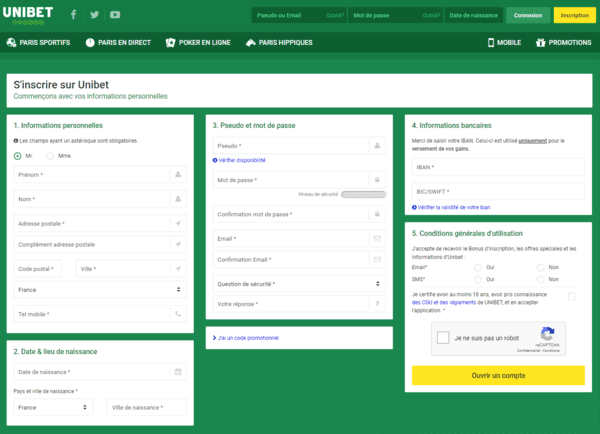Viewport: 600px width, 434px height.
Task: Go to Poker en Ligne menu
Action: pos(198,42)
